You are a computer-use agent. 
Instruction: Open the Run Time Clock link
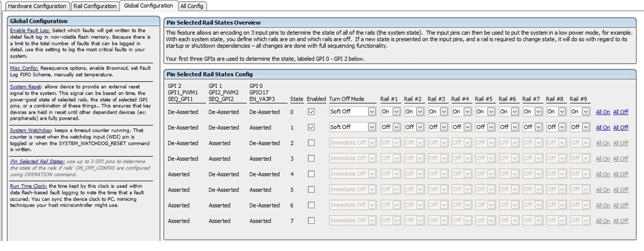[x=28, y=186]
